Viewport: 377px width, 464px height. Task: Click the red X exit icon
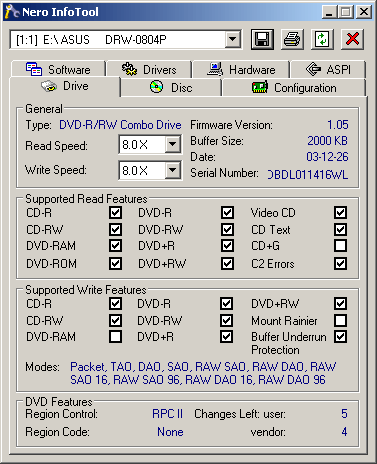pyautogui.click(x=352, y=39)
